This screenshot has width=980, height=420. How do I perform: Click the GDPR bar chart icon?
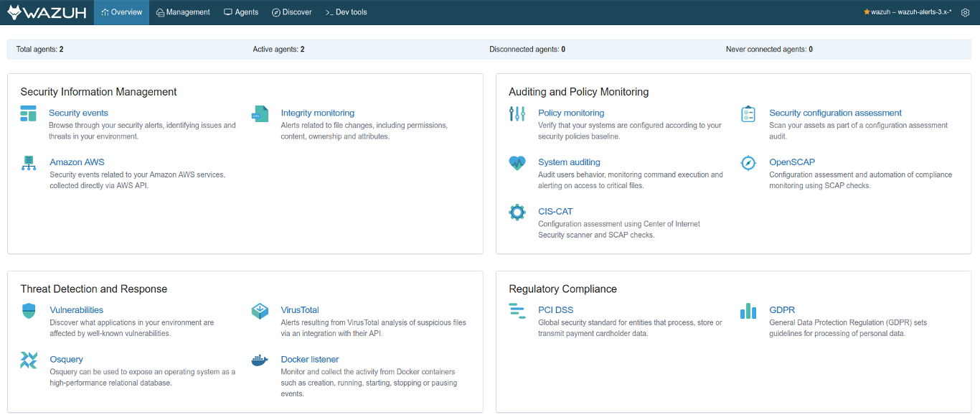(x=748, y=311)
